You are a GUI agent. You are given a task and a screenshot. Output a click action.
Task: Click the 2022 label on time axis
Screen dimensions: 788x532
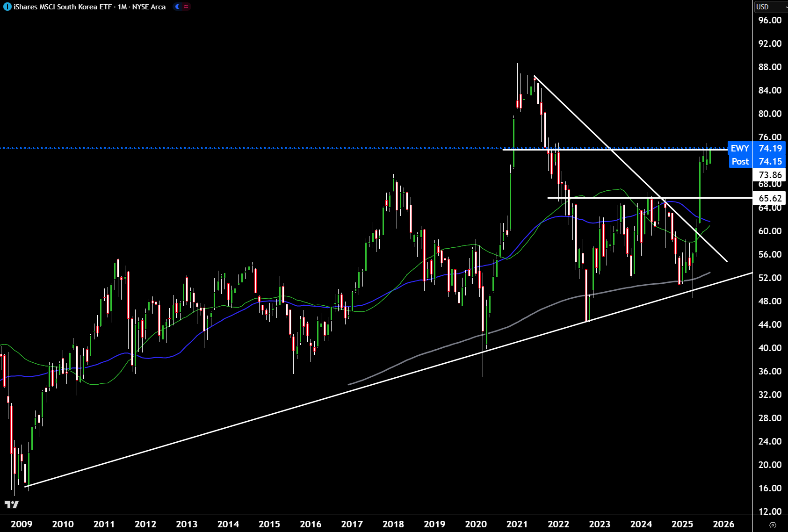[558, 524]
